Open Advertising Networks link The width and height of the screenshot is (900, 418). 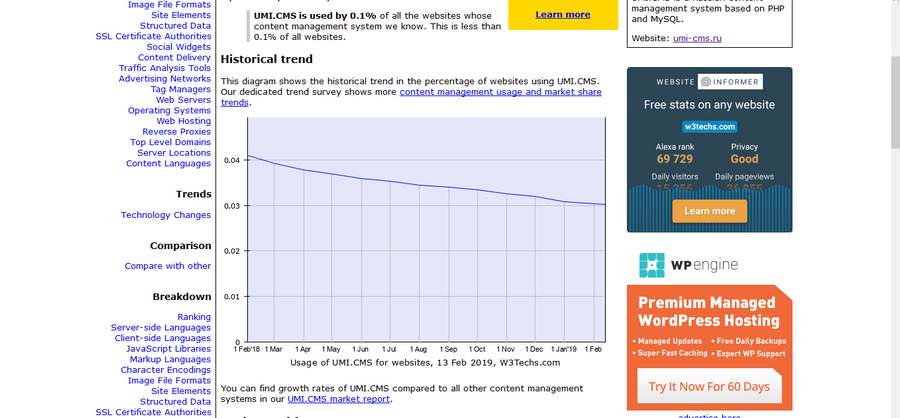coord(165,79)
